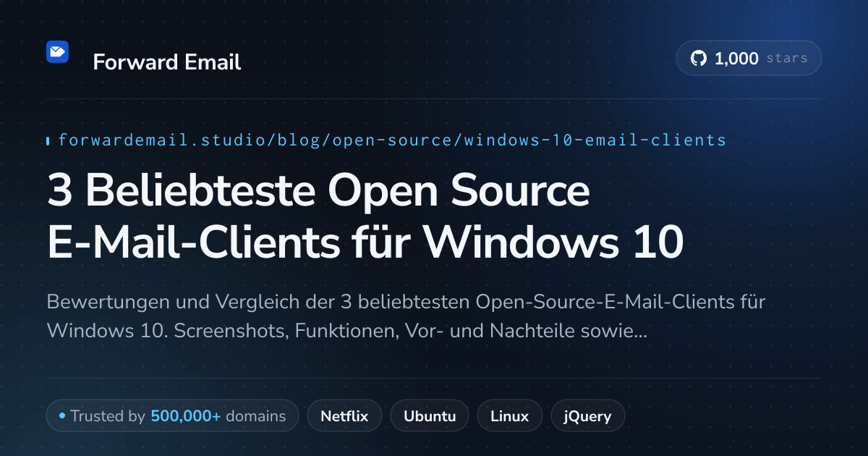
Task: Click the description starting with Bewertungen und Vergleich
Action: (x=406, y=316)
